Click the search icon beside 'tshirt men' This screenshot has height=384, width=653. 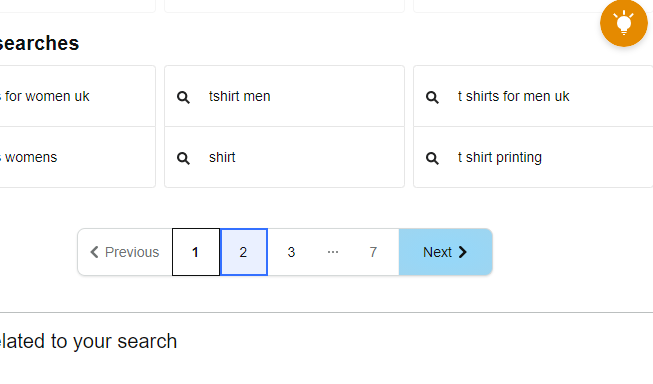tap(183, 97)
